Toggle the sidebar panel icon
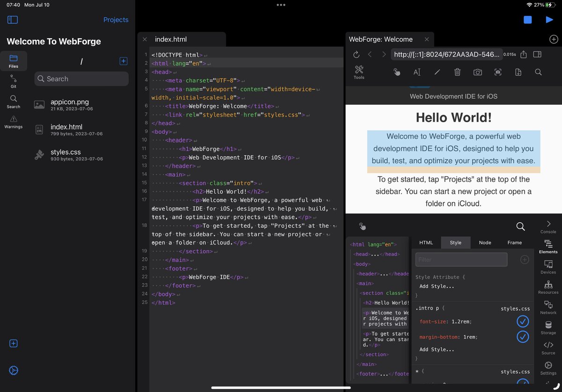Viewport: 562px width, 392px height. click(x=13, y=20)
